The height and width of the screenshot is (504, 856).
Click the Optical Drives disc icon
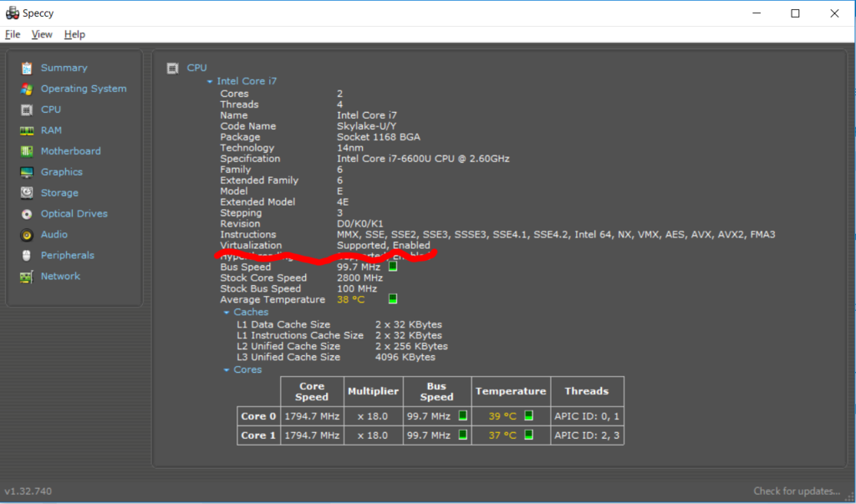(27, 214)
